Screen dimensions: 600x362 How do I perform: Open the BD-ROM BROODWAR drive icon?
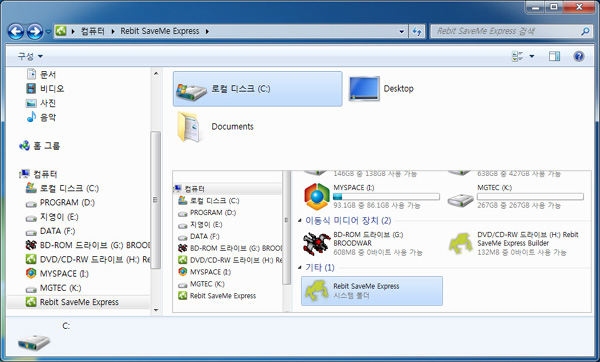point(316,243)
